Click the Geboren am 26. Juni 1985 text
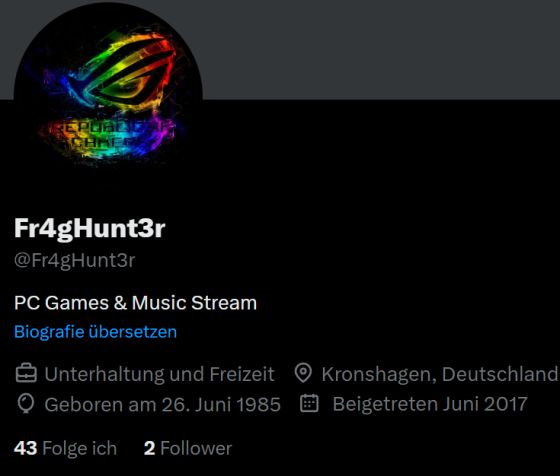The height and width of the screenshot is (476, 560). pos(162,405)
